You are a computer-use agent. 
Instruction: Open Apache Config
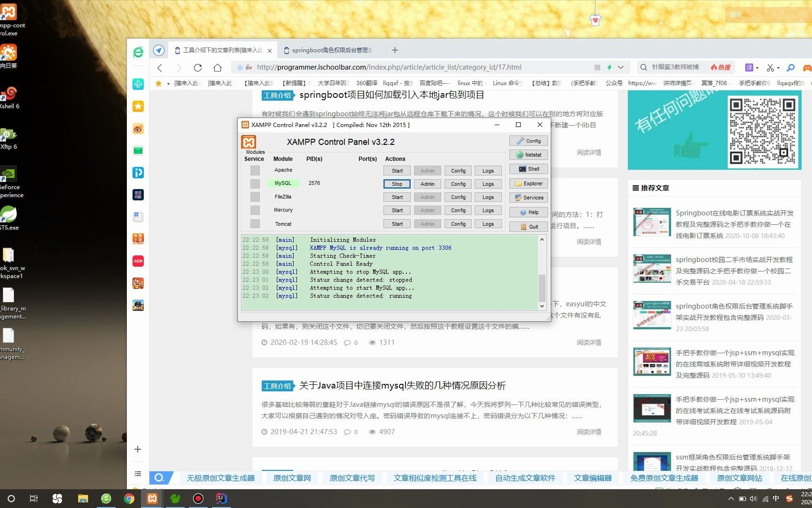click(x=458, y=171)
